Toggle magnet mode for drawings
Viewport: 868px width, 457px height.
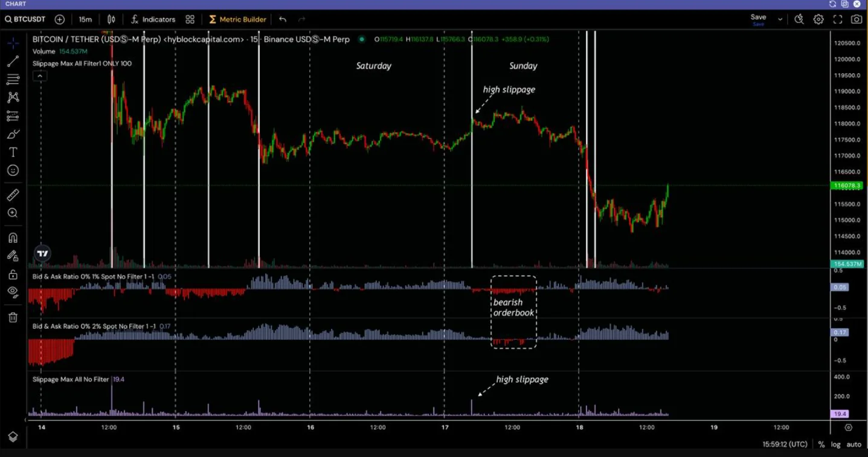click(13, 238)
